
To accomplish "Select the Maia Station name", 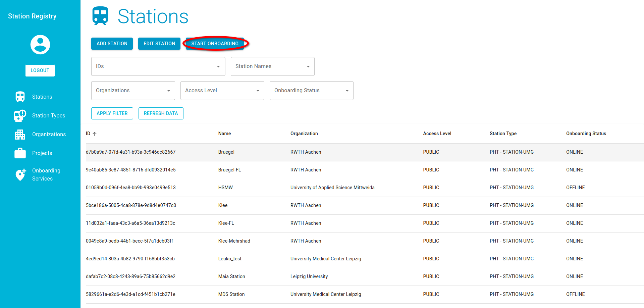I will pyautogui.click(x=231, y=276).
